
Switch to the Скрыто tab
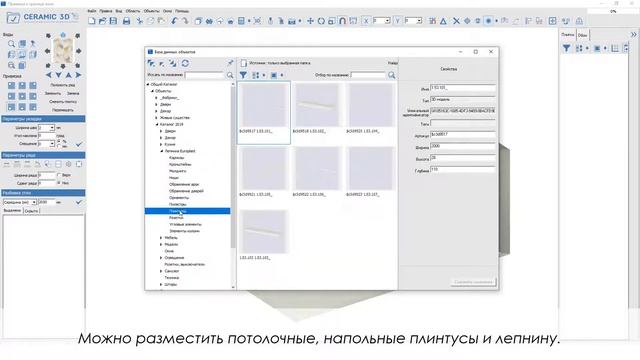31,211
